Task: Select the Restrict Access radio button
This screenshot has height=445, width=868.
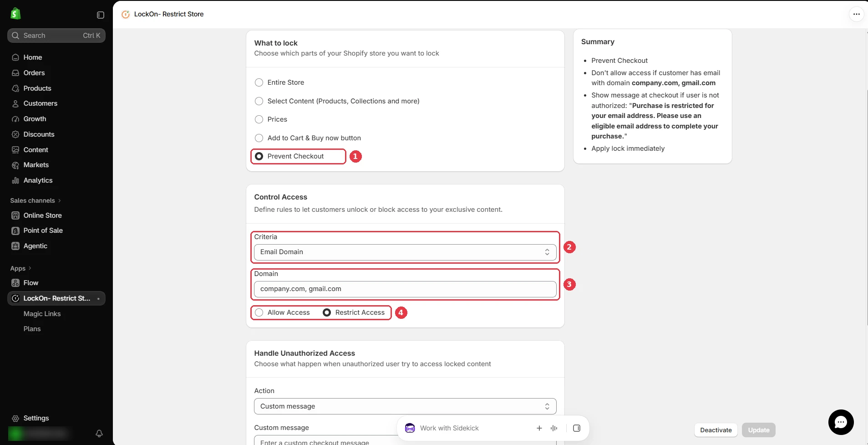Action: pyautogui.click(x=327, y=312)
